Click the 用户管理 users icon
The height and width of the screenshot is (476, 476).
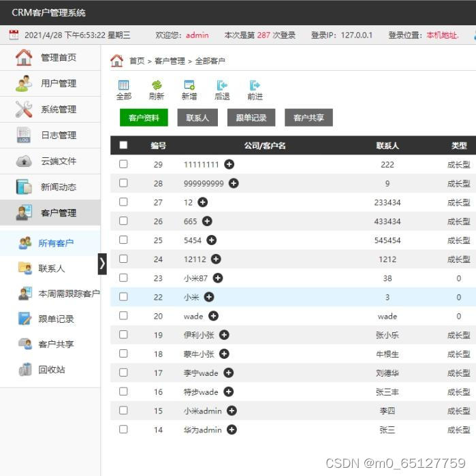pyautogui.click(x=24, y=83)
